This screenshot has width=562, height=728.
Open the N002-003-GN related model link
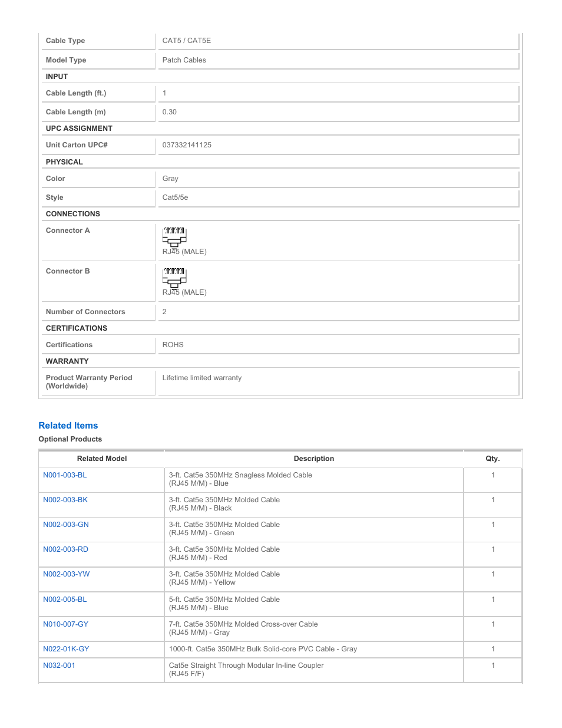[x=66, y=525]
